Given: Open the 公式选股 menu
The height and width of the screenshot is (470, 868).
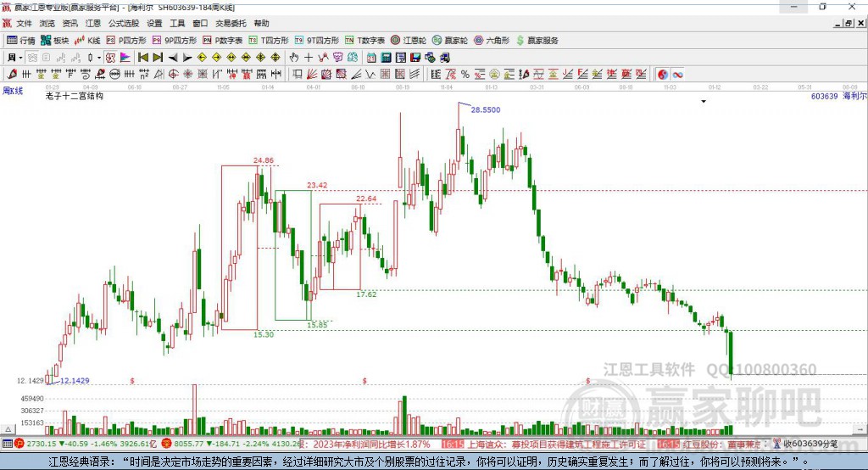Looking at the screenshot, I should [124, 23].
